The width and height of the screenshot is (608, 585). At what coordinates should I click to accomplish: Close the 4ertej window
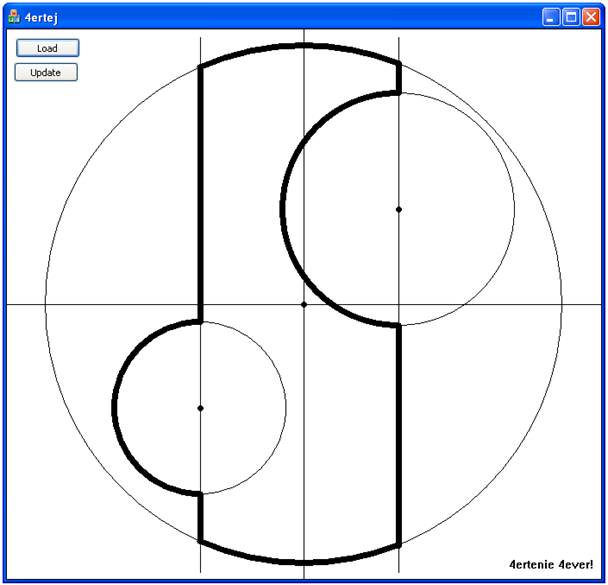click(x=591, y=16)
